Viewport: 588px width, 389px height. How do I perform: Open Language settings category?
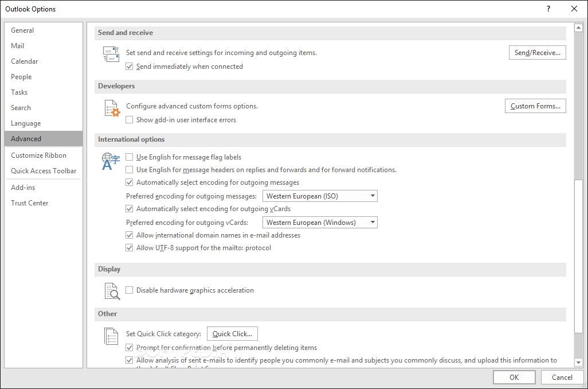[x=44, y=123]
